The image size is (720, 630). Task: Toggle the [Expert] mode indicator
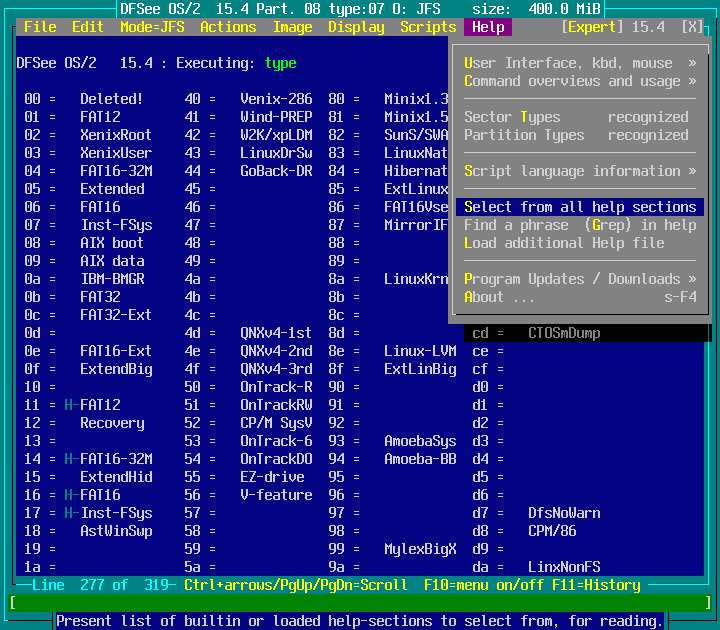click(592, 27)
